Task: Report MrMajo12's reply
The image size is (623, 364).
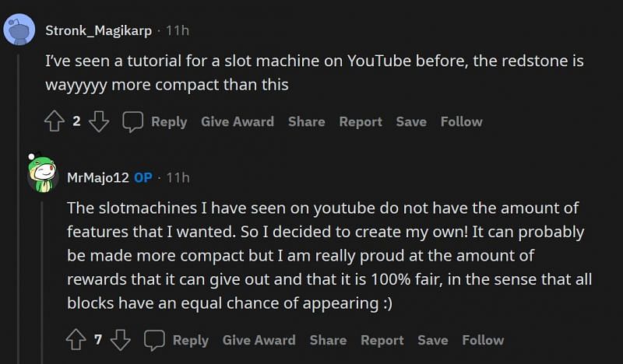Action: pos(382,340)
